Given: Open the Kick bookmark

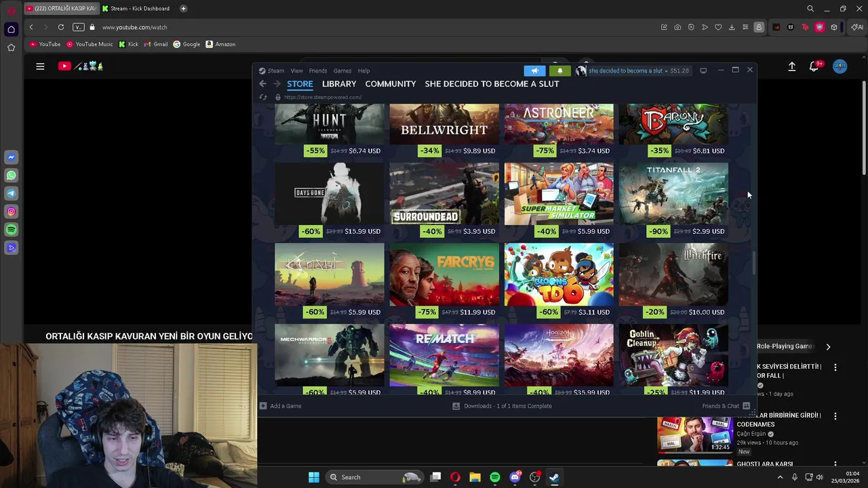Looking at the screenshot, I should 128,44.
